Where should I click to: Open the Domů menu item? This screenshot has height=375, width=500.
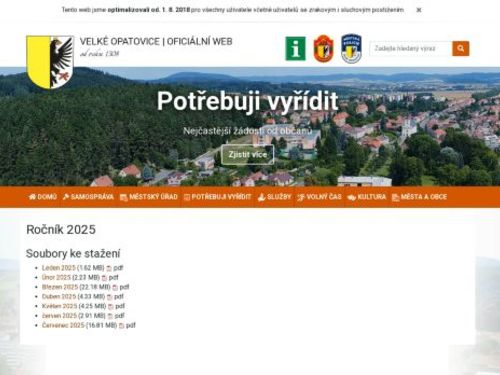point(43,197)
